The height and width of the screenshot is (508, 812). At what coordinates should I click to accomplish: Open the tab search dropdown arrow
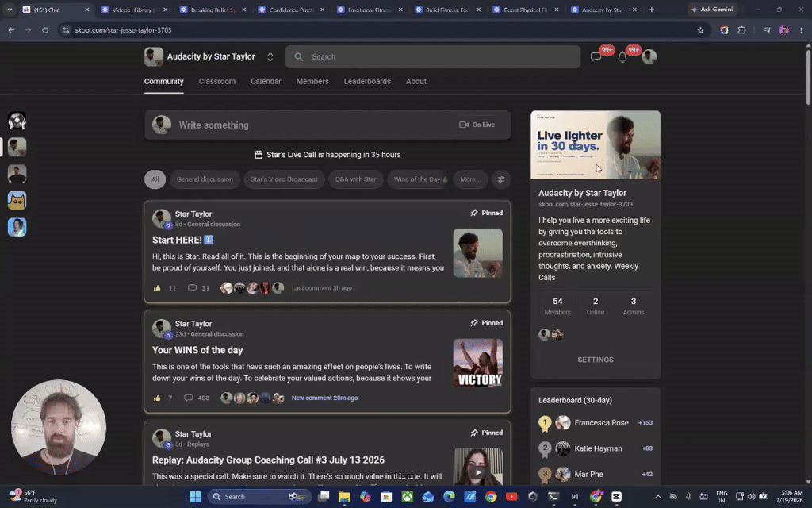(10, 10)
